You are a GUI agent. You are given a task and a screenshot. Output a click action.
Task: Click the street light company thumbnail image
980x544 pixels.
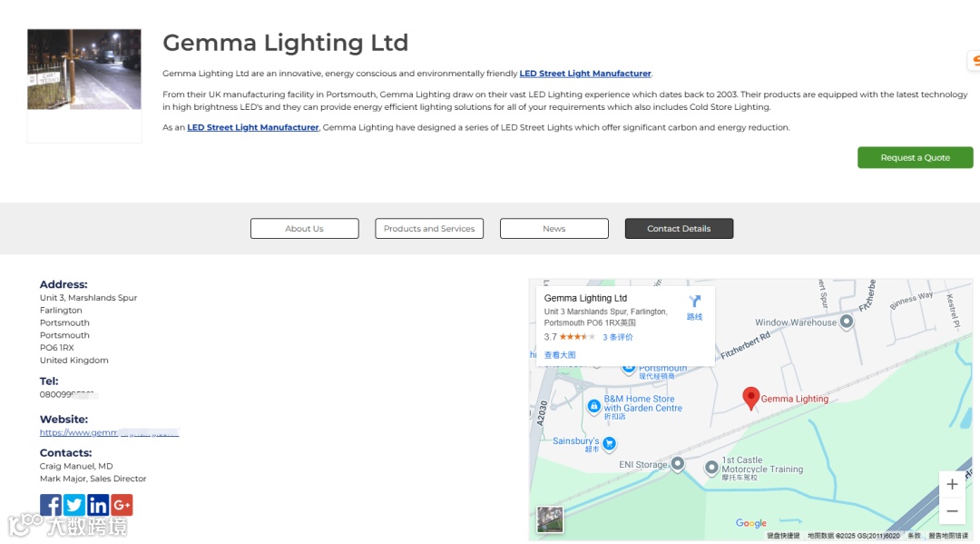(84, 69)
